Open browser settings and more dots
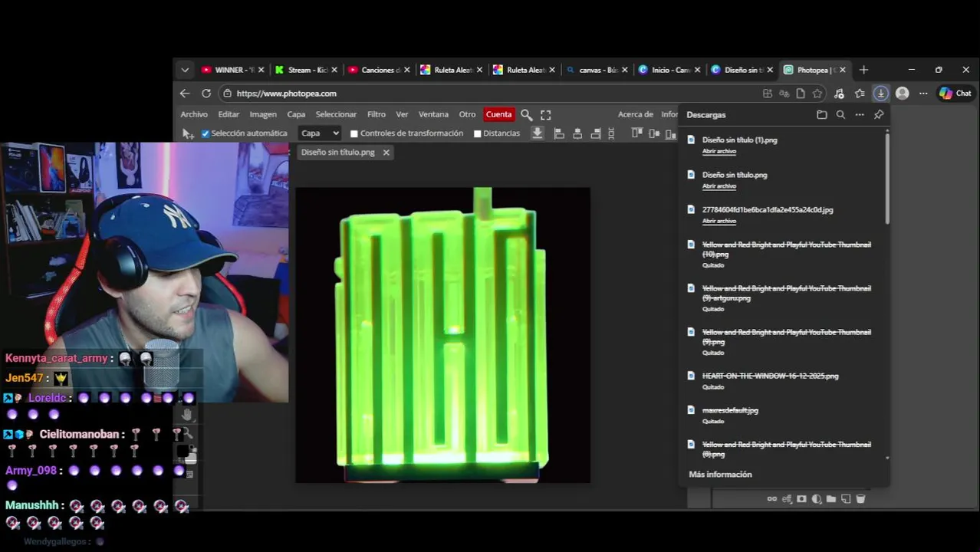Image resolution: width=980 pixels, height=552 pixels. (x=923, y=93)
